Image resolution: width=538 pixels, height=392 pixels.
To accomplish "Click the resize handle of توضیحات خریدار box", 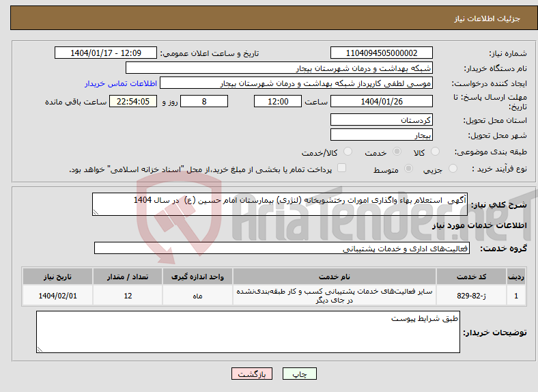I will click(40, 350).
